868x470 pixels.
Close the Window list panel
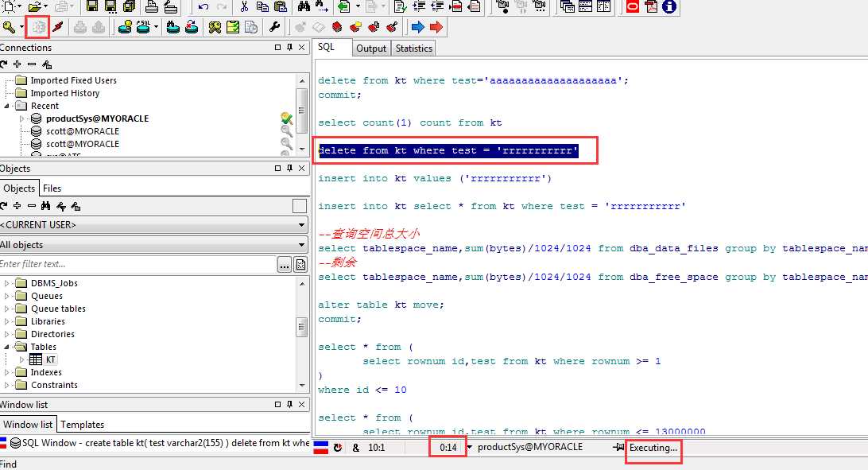(x=302, y=405)
